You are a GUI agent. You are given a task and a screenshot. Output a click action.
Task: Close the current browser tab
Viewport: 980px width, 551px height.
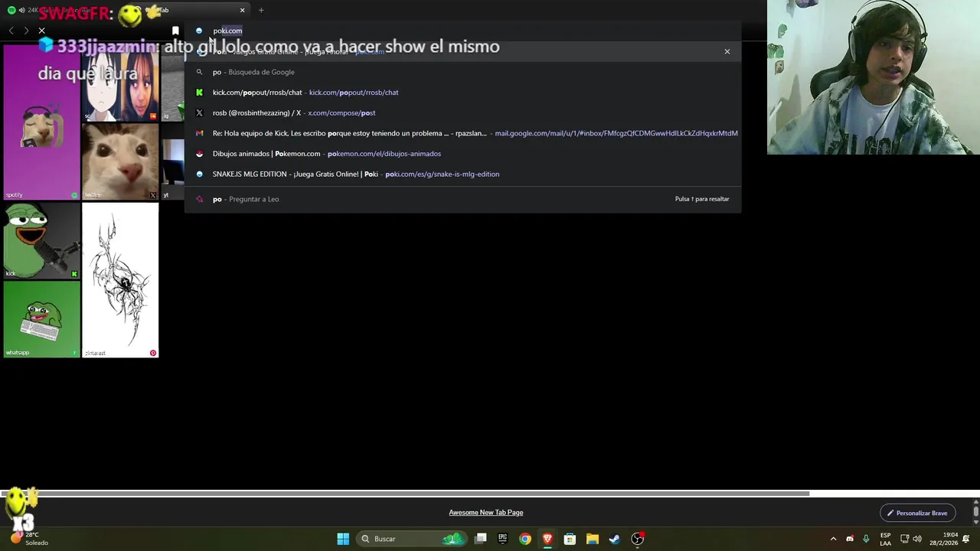tap(242, 10)
